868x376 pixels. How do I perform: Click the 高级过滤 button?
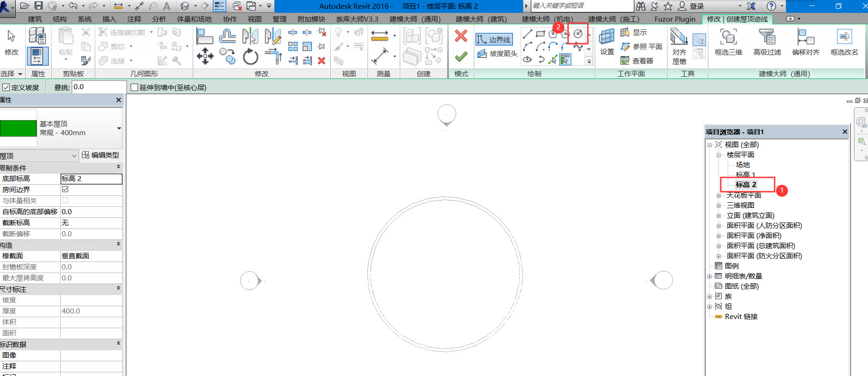coord(767,42)
